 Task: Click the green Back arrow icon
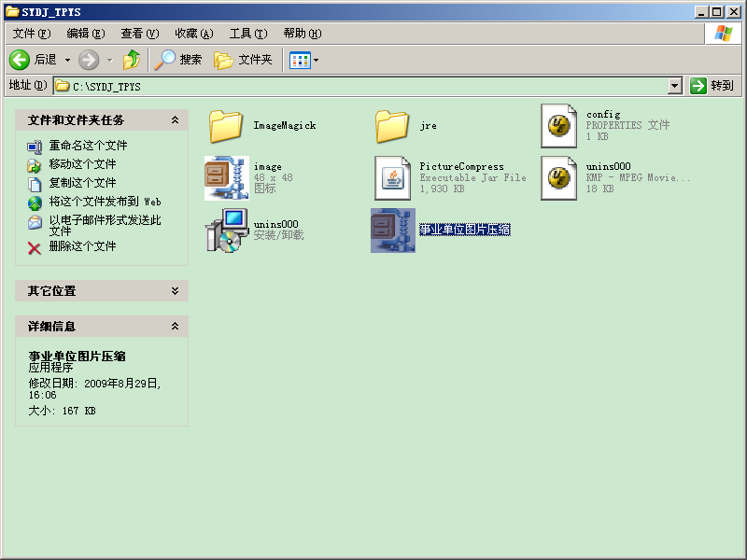pyautogui.click(x=20, y=60)
